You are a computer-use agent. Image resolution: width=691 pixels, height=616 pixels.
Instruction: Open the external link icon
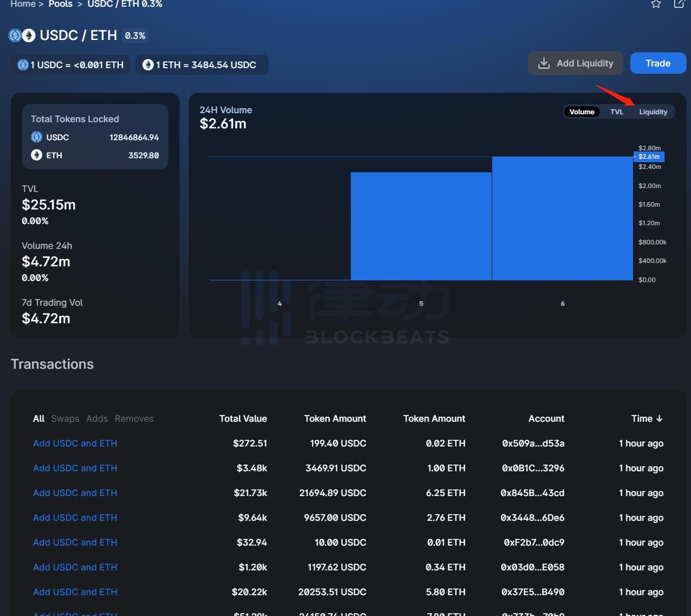[x=679, y=4]
